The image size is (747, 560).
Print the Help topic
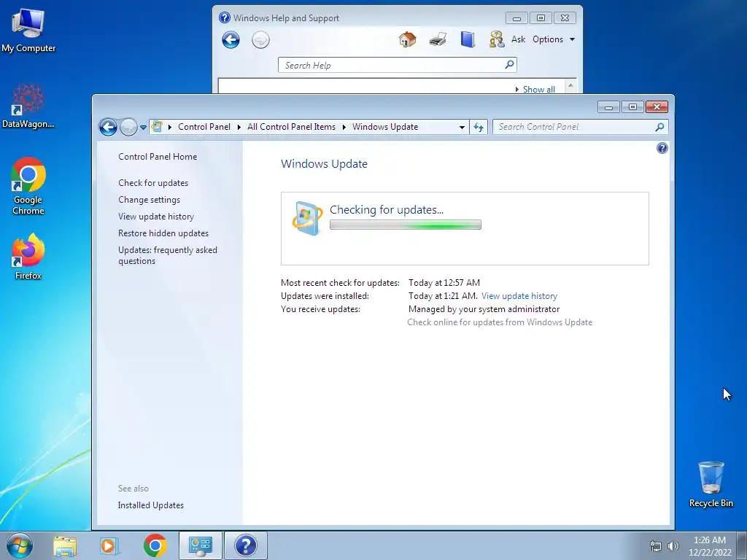click(438, 39)
